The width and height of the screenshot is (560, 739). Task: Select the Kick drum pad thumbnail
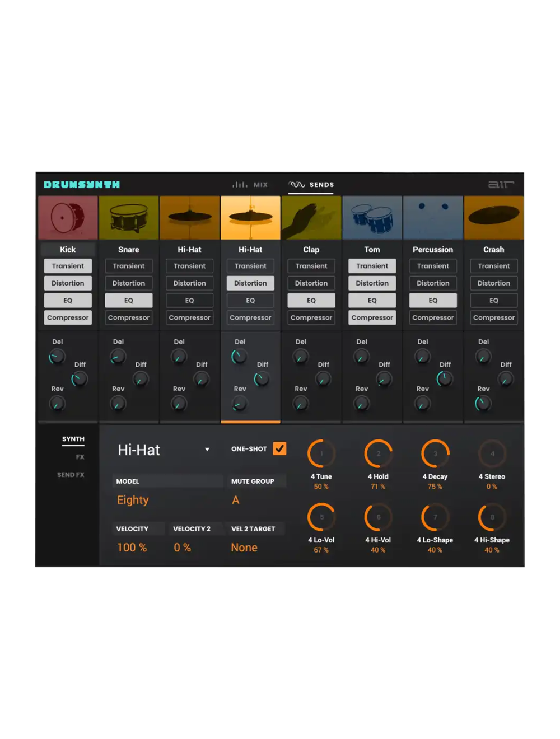tap(68, 218)
